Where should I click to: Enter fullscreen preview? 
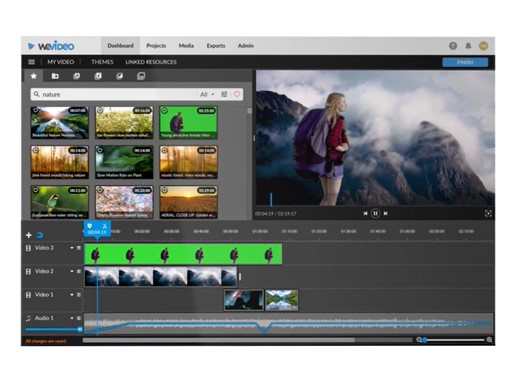(x=488, y=214)
